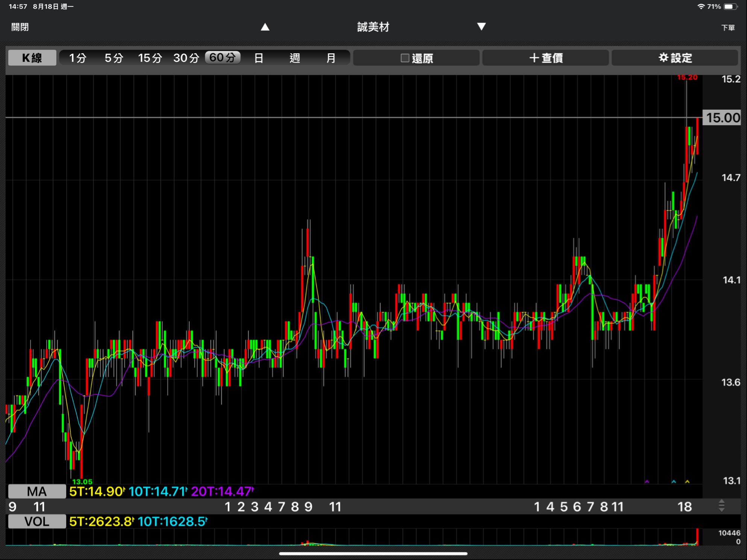The width and height of the screenshot is (747, 560).
Task: Enable the 還原 checkbox
Action: pyautogui.click(x=405, y=58)
